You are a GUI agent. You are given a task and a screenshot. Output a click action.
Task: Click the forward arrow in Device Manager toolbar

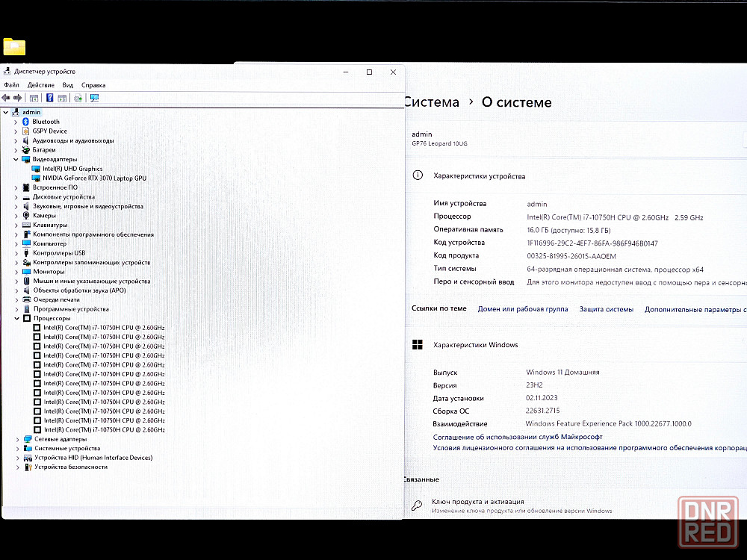click(x=18, y=98)
